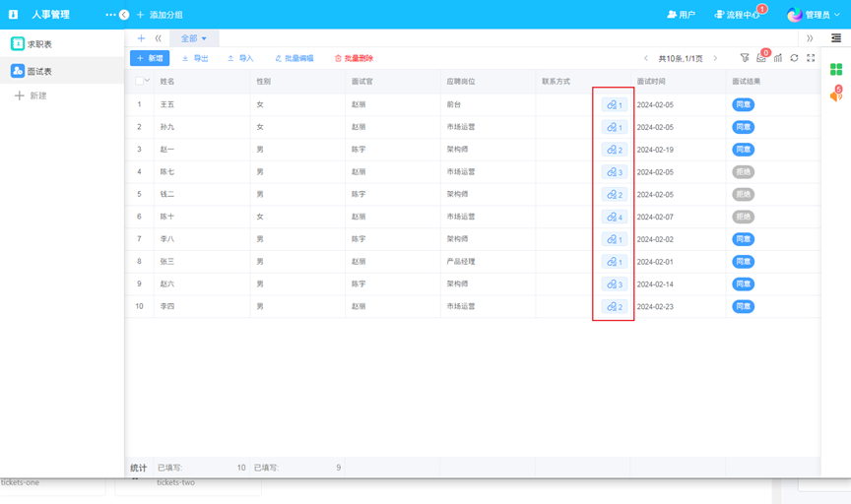Select the 面试表 sidebar item
This screenshot has height=504, width=851.
click(39, 71)
